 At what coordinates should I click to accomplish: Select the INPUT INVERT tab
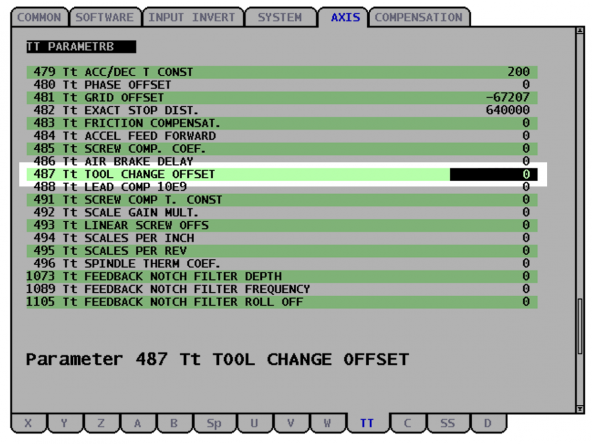(192, 17)
